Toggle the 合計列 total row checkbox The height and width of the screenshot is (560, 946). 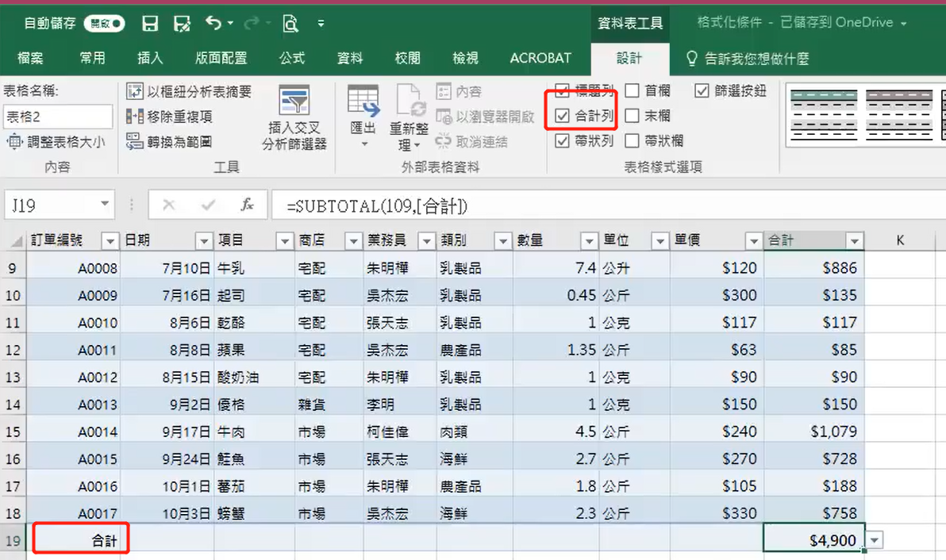[563, 116]
